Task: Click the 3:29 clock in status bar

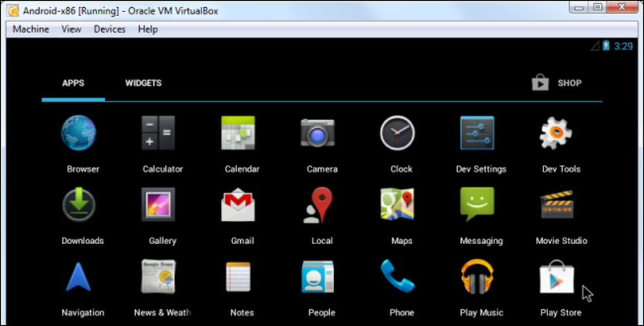Action: click(623, 46)
